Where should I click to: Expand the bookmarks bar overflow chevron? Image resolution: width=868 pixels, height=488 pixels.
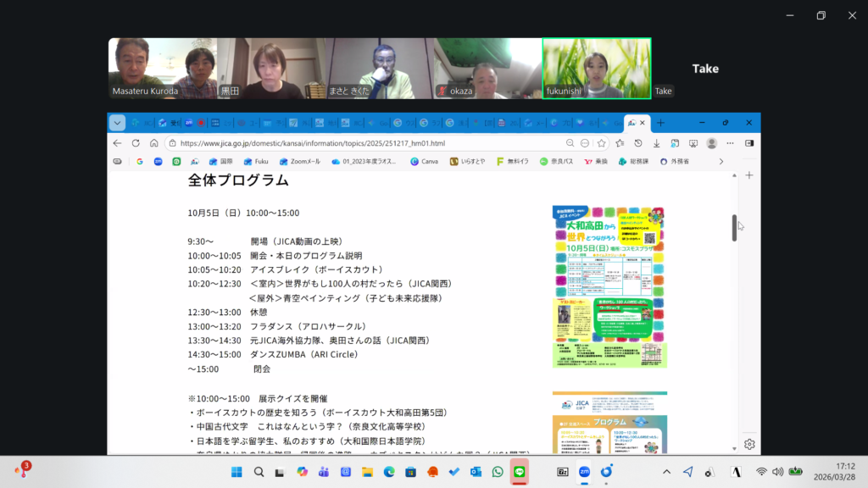(x=721, y=161)
